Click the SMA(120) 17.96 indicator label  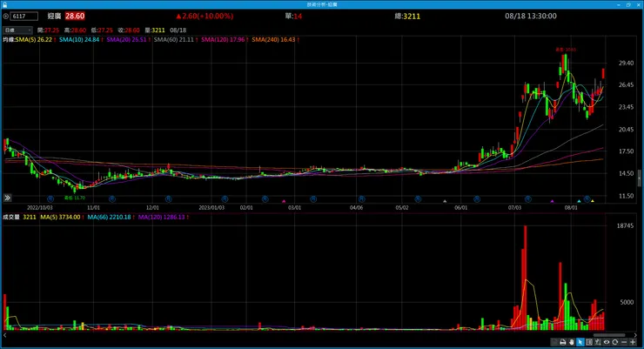223,40
